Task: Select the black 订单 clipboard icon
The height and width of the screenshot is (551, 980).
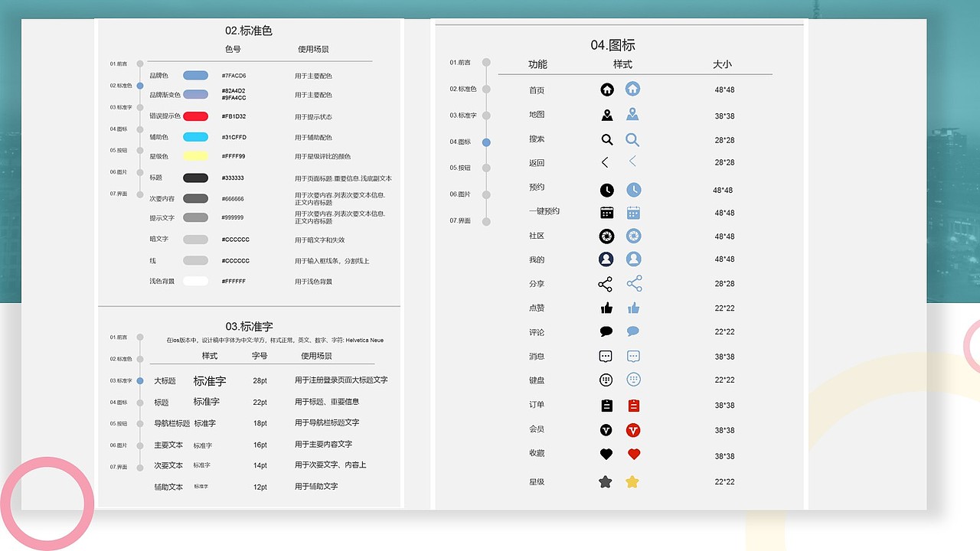Action: tap(607, 406)
